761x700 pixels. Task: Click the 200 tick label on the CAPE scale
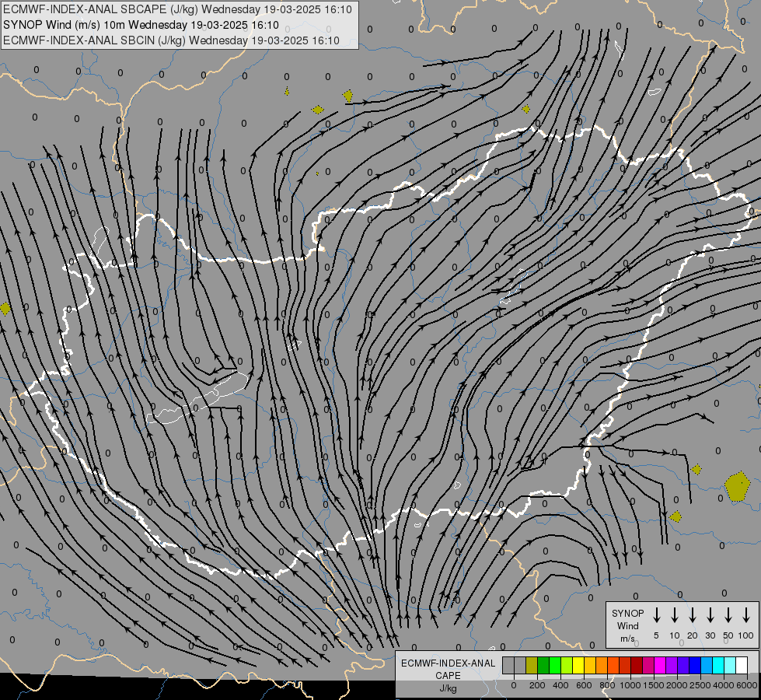[x=537, y=685]
